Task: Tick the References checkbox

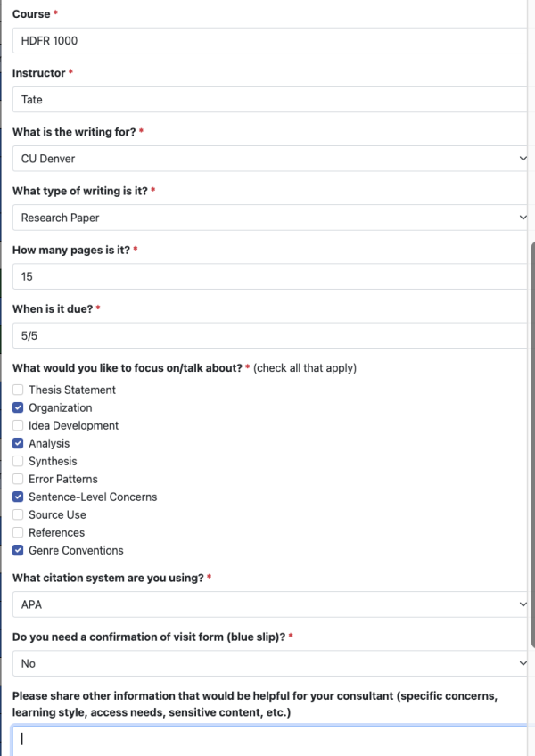Action: (x=18, y=532)
